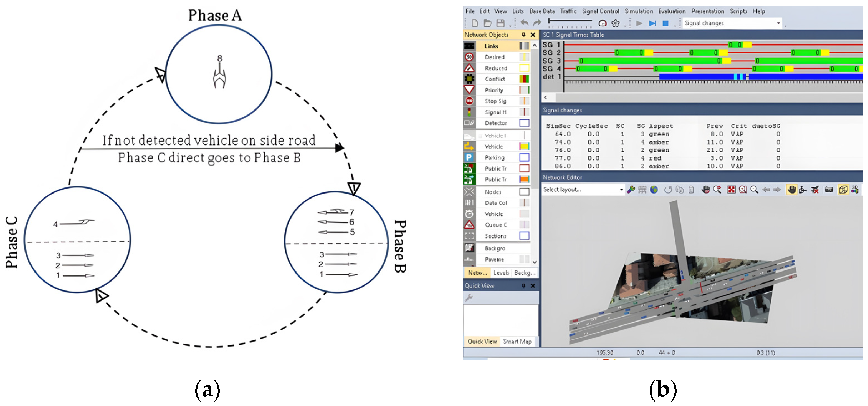Click the Open folder toolbar icon
The width and height of the screenshot is (868, 406).
487,23
